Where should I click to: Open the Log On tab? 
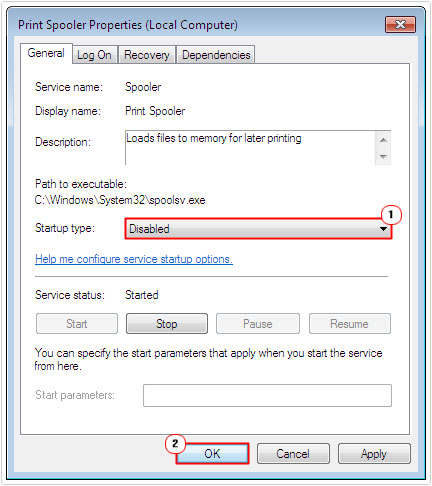(94, 55)
